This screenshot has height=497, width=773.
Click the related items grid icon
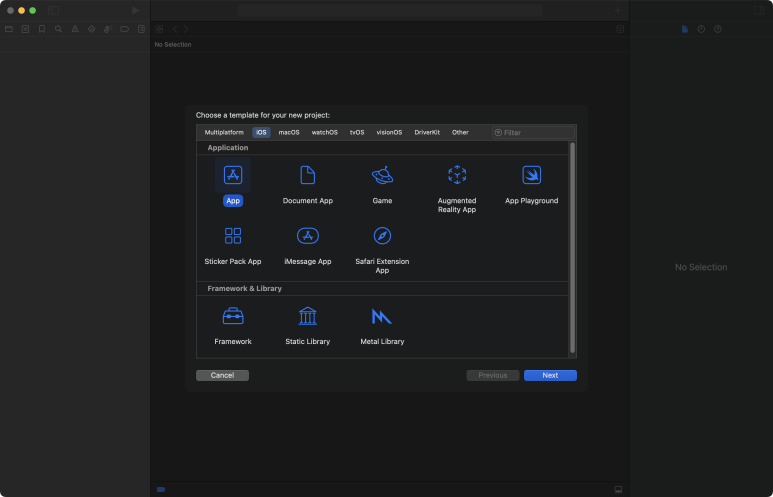tap(159, 29)
